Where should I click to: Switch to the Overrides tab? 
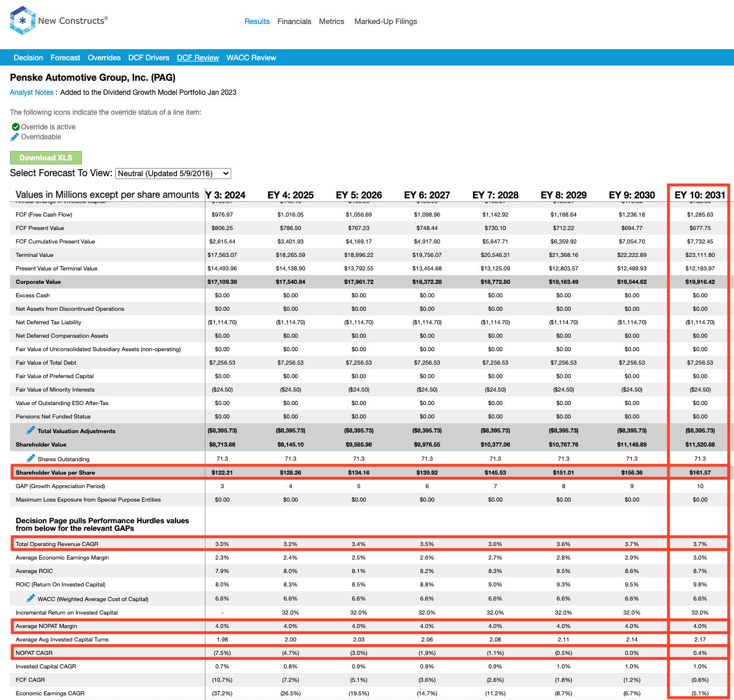pyautogui.click(x=104, y=58)
